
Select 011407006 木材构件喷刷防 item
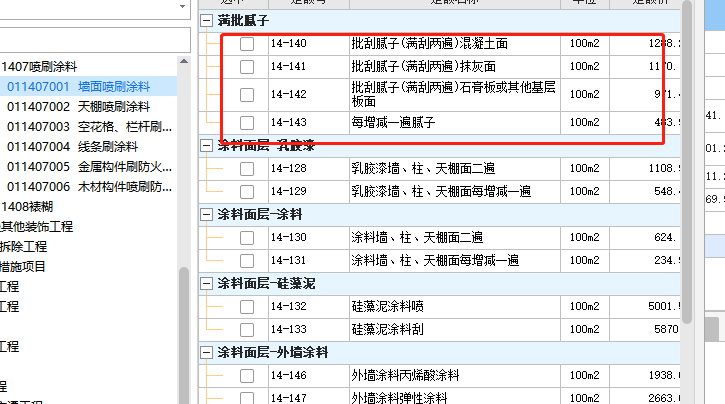(89, 187)
